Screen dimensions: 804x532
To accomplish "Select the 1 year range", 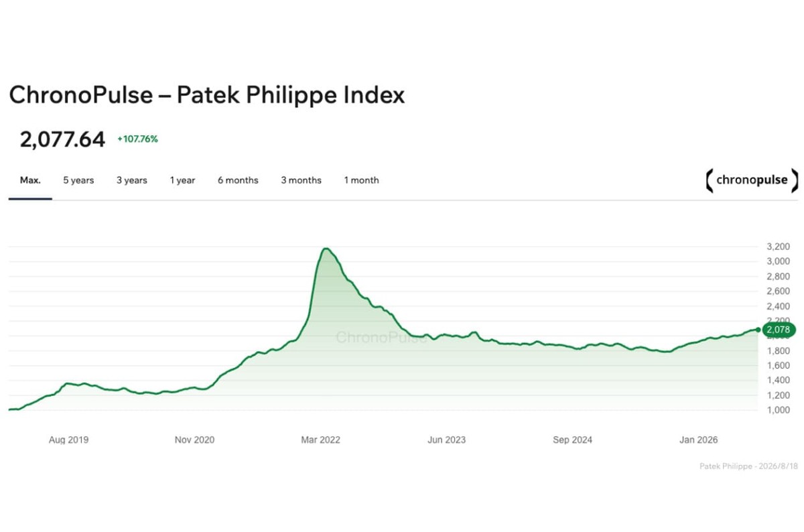I will click(x=182, y=180).
